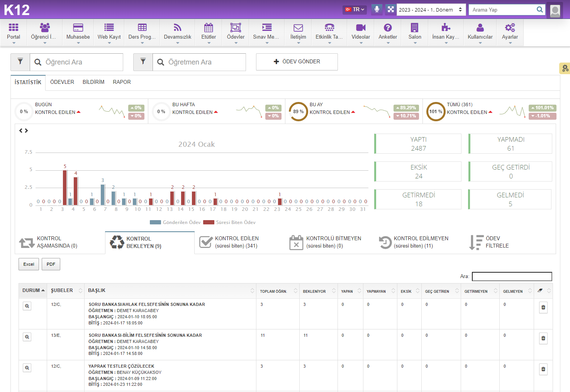This screenshot has width=570, height=392.
Task: Export table to Excel
Action: 29,264
